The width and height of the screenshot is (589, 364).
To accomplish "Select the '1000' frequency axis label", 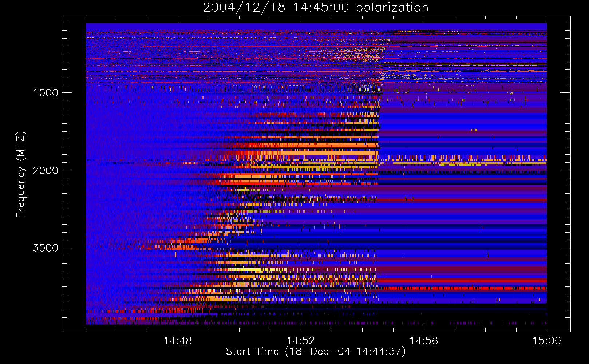I will (x=46, y=93).
